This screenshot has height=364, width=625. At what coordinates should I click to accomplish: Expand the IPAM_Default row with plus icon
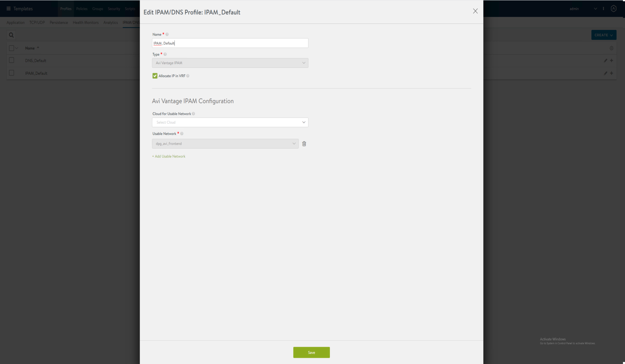(611, 73)
